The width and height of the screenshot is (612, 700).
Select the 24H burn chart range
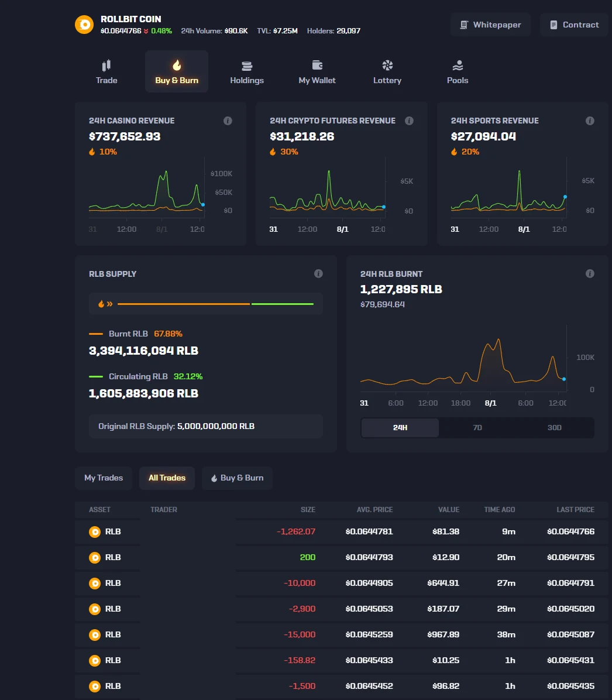pos(400,428)
